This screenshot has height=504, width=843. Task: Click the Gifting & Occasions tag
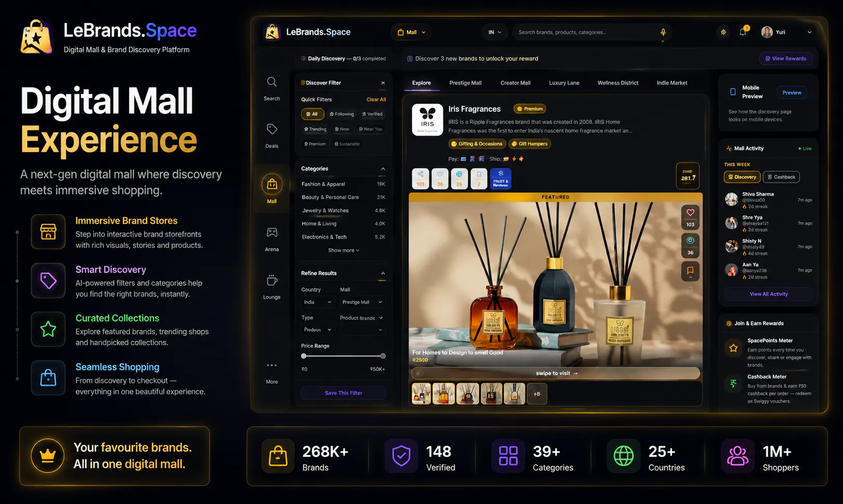[x=477, y=144]
